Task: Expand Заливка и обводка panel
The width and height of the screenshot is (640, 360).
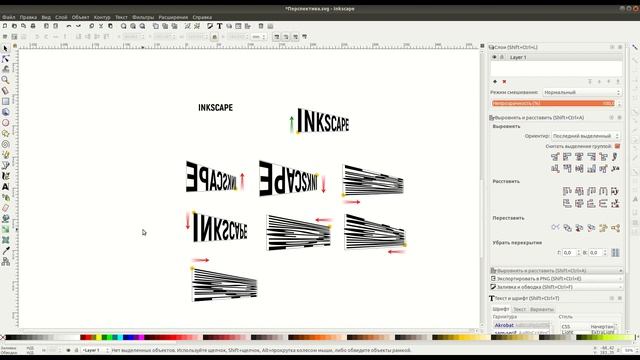Action: pos(556,287)
